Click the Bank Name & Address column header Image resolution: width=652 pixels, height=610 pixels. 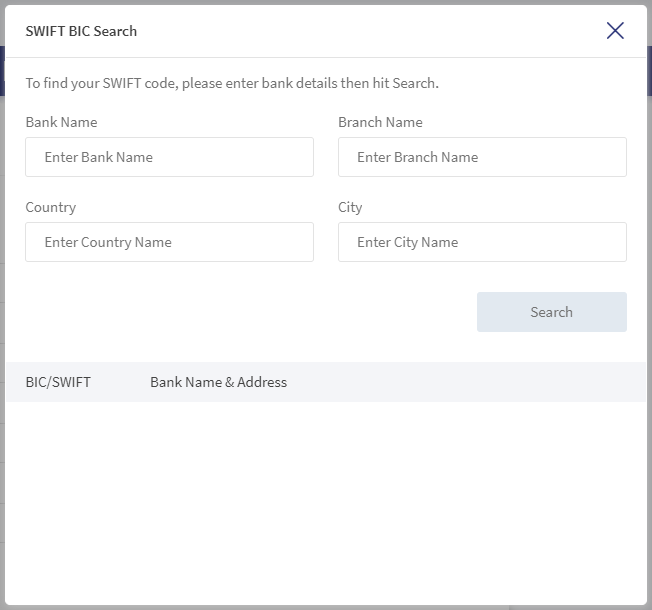click(x=218, y=382)
